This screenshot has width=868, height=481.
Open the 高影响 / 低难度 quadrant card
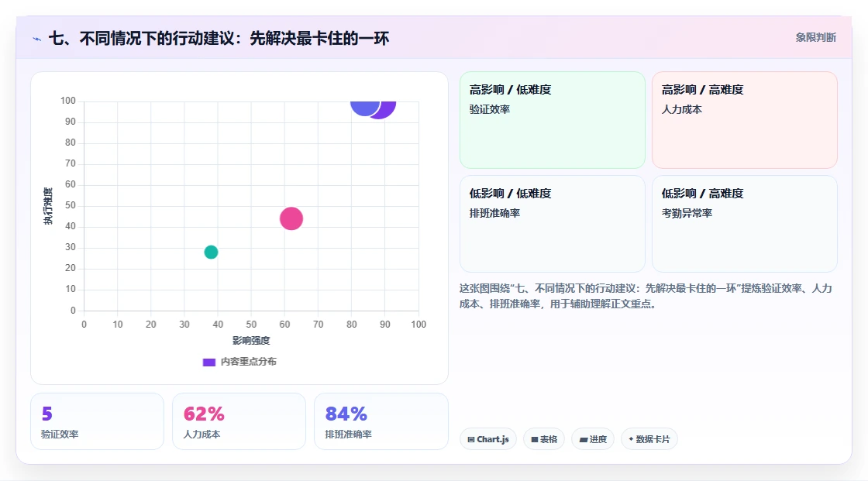(x=553, y=120)
